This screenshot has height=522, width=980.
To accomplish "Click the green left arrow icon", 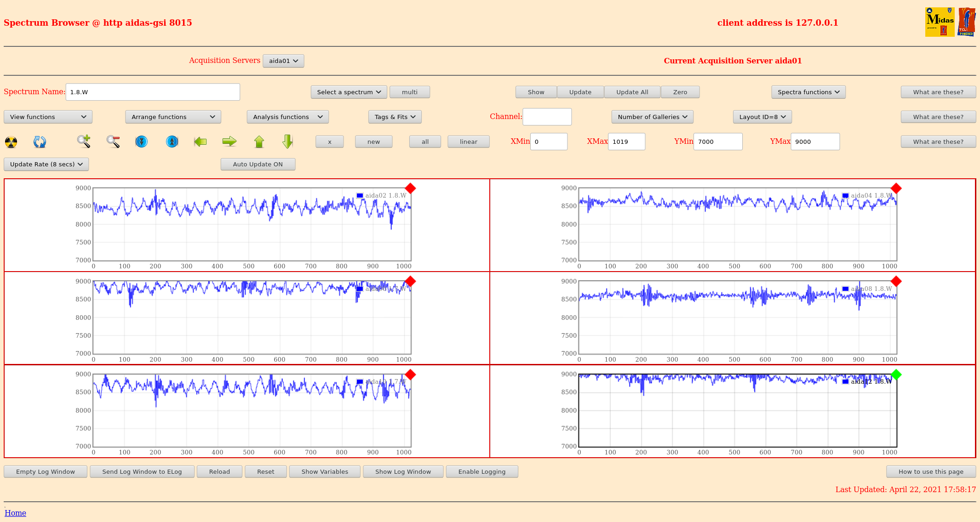I will click(200, 142).
